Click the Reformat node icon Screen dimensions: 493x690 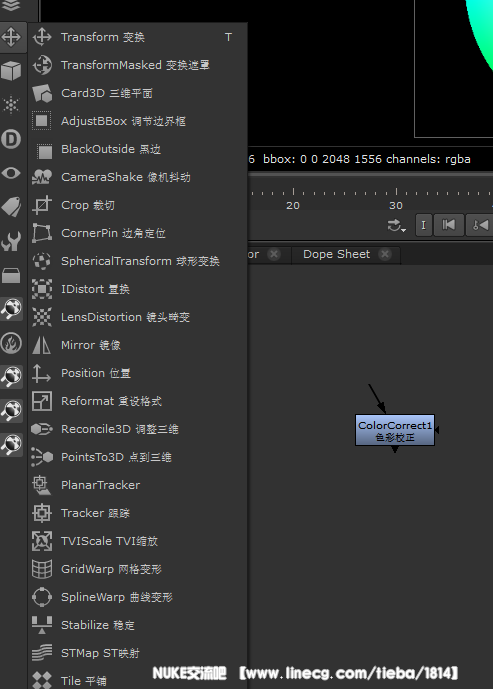click(42, 401)
